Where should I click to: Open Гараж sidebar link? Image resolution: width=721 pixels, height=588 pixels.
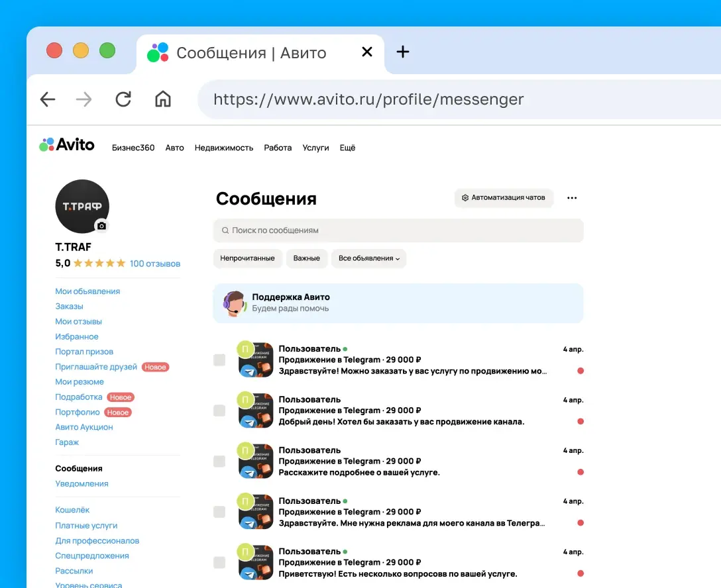coord(67,442)
